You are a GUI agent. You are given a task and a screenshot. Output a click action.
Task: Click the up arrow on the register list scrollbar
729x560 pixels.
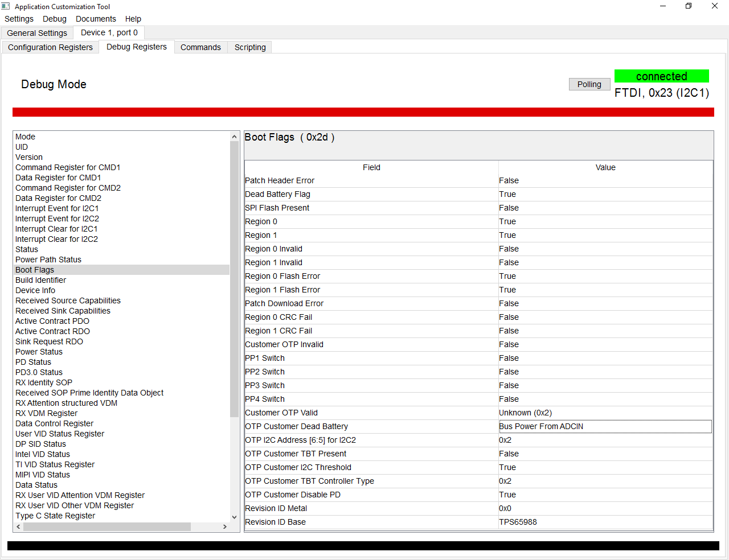pyautogui.click(x=235, y=136)
